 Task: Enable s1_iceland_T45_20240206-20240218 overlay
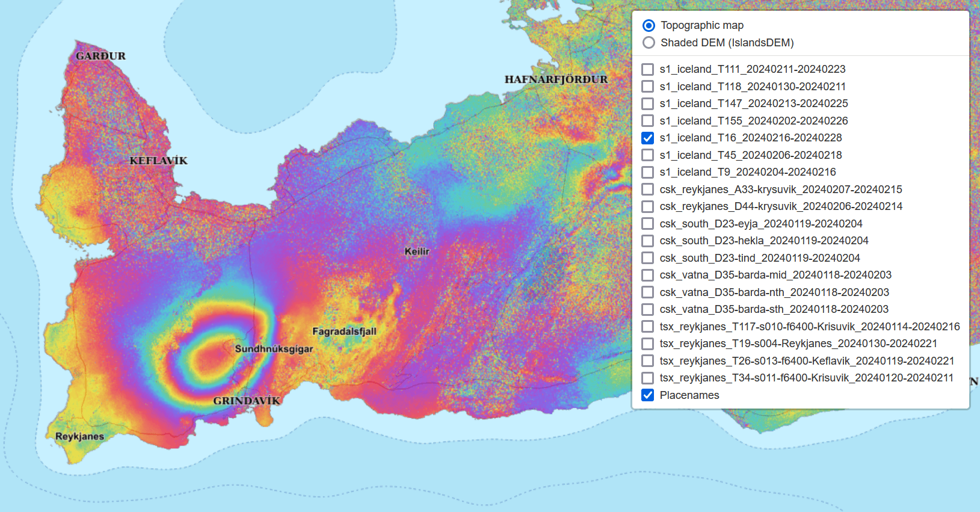pos(647,155)
